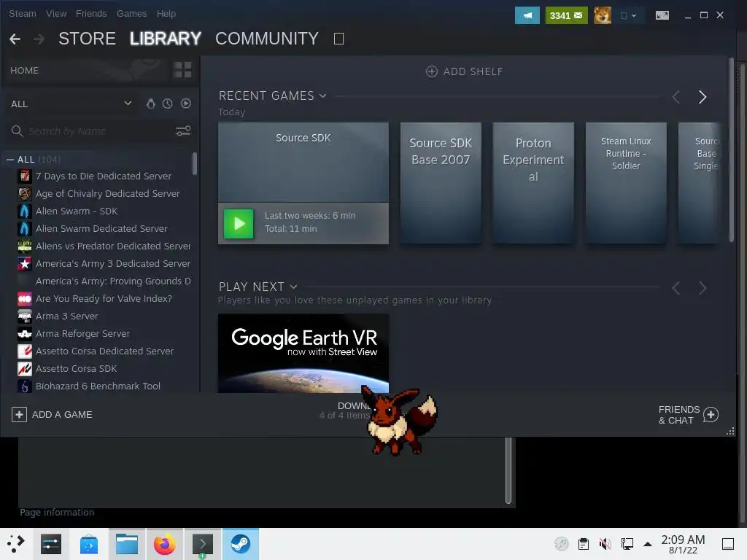Open the Konsole terminal taskbar icon

tap(203, 544)
